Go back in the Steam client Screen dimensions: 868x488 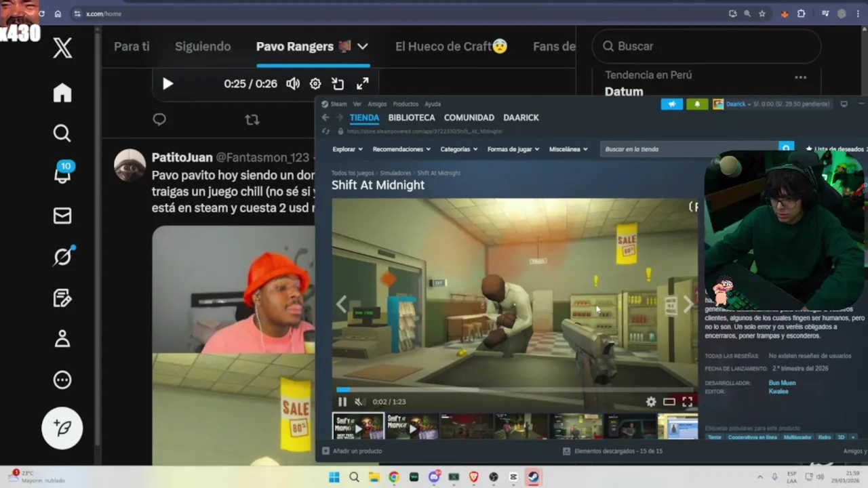coord(325,117)
